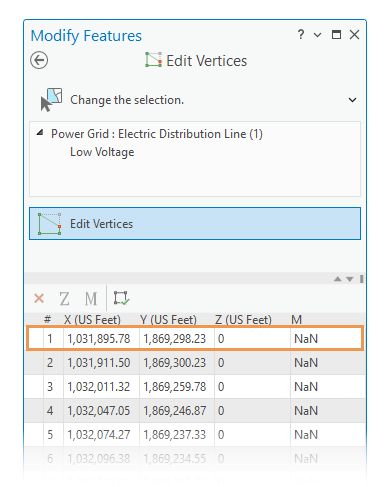
Task: Click the Modify Features pane title
Action: (86, 36)
